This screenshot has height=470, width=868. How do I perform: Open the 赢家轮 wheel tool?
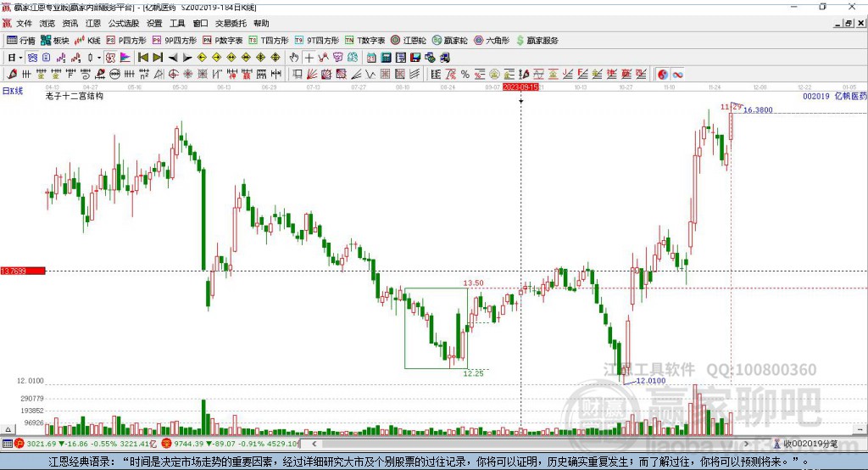[x=449, y=41]
